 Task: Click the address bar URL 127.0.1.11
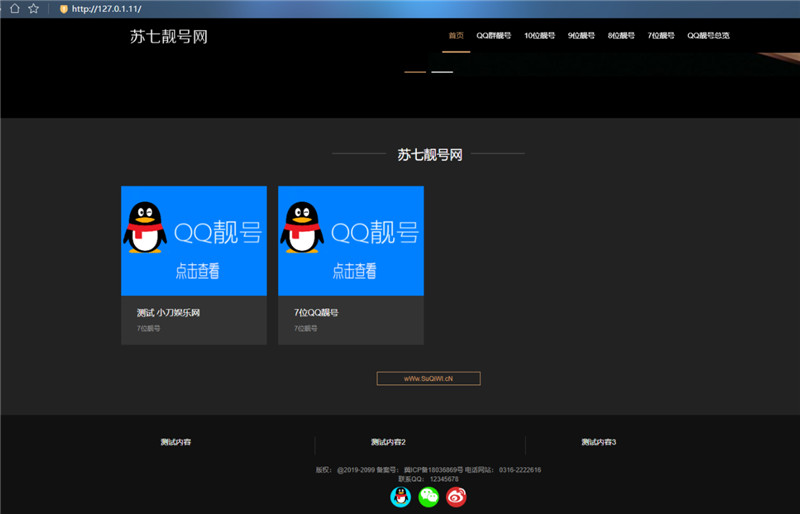(107, 9)
